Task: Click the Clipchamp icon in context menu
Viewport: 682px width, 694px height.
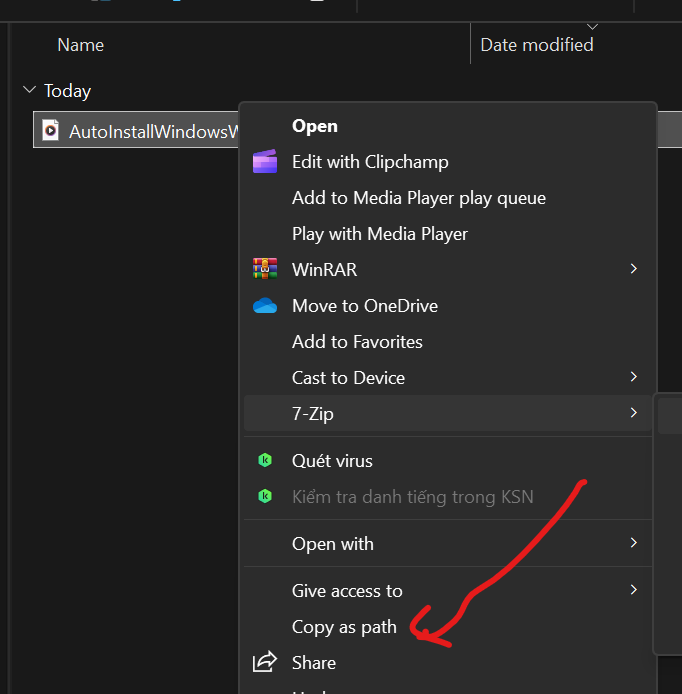Action: 265,162
